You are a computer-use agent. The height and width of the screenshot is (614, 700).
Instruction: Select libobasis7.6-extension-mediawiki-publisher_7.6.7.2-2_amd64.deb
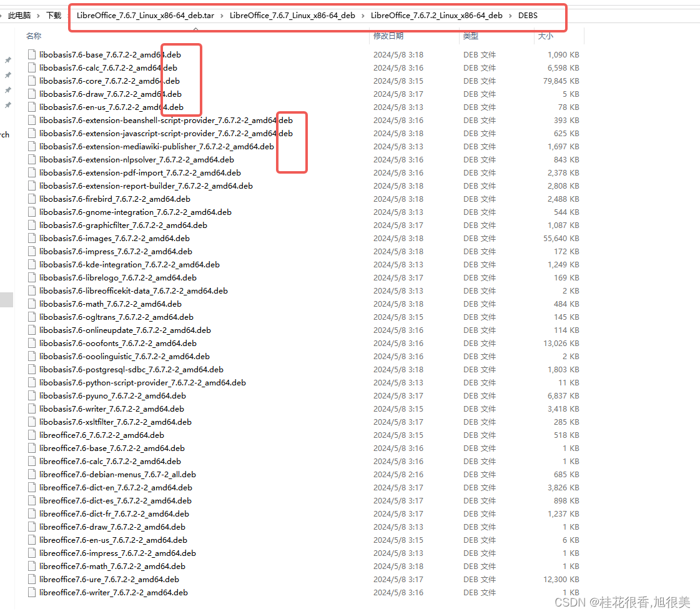tap(157, 146)
